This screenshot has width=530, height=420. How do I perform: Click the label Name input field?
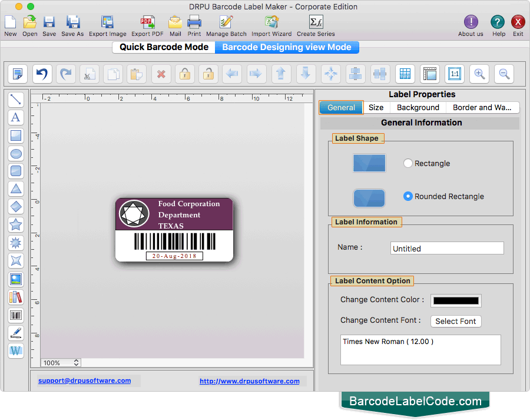[x=447, y=248]
